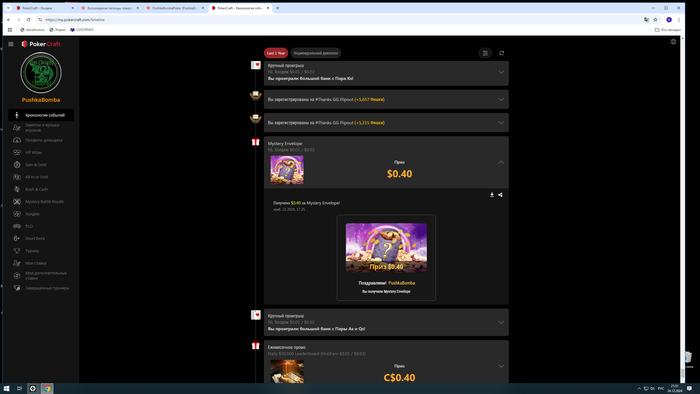
Task: Click the Chrome icon in taskbar
Action: coord(47,389)
